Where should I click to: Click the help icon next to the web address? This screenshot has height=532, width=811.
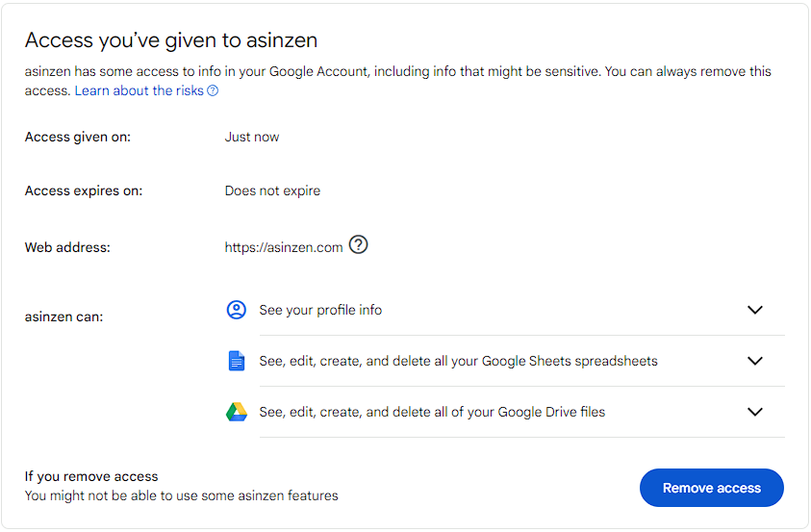click(358, 244)
